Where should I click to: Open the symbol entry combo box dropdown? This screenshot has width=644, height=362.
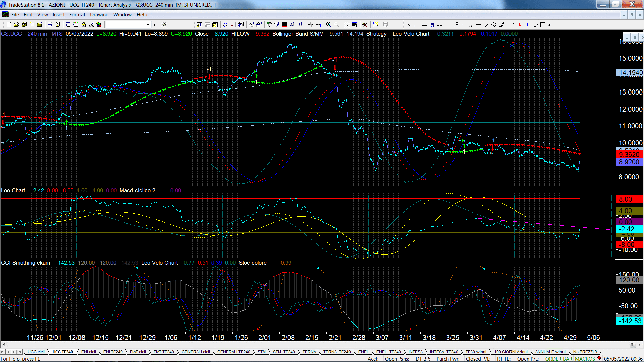(x=148, y=25)
